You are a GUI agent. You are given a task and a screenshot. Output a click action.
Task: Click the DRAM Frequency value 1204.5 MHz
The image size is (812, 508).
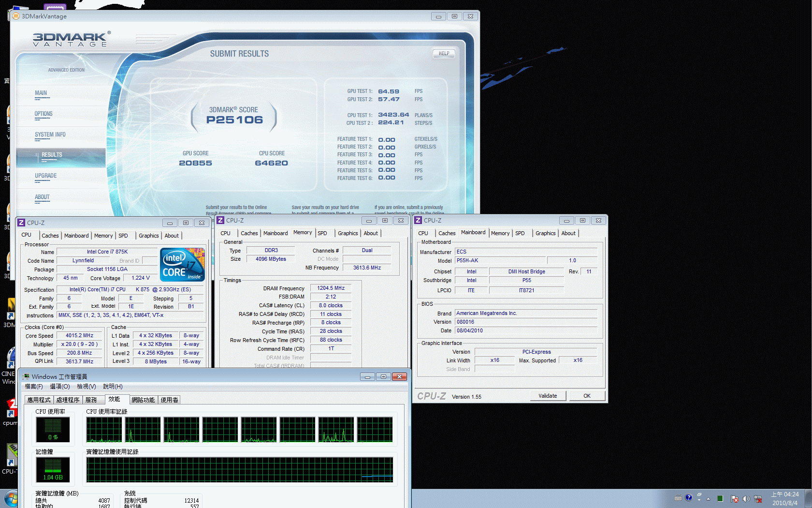point(331,288)
